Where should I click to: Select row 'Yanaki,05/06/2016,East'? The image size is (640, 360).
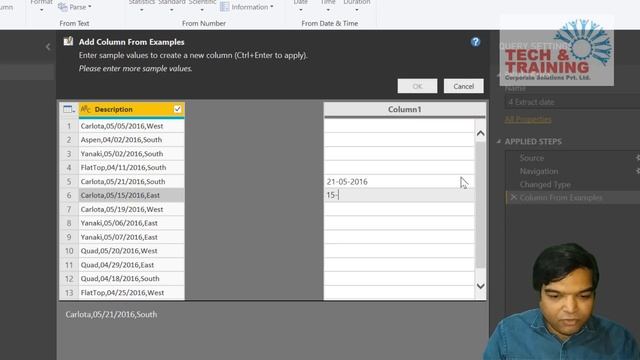[x=131, y=223]
